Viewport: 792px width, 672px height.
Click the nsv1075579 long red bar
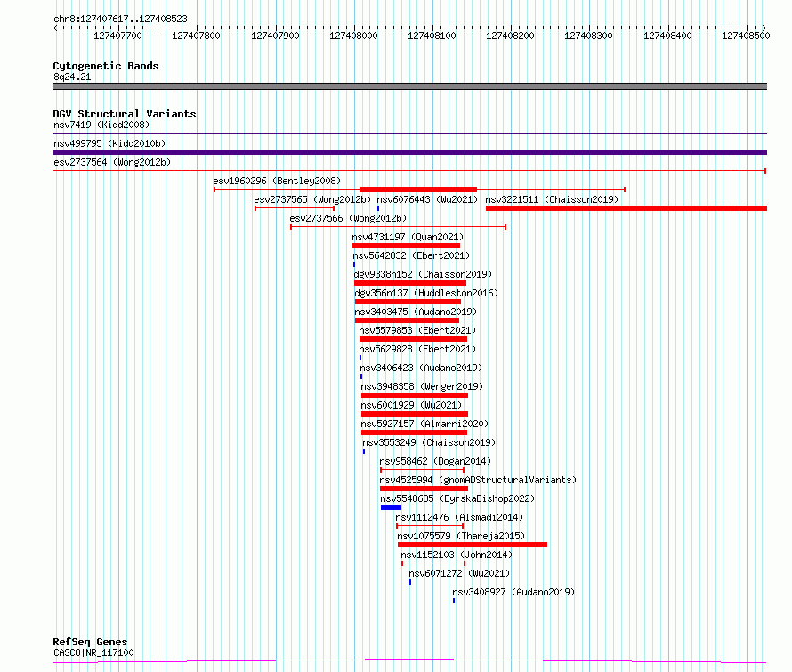[473, 545]
